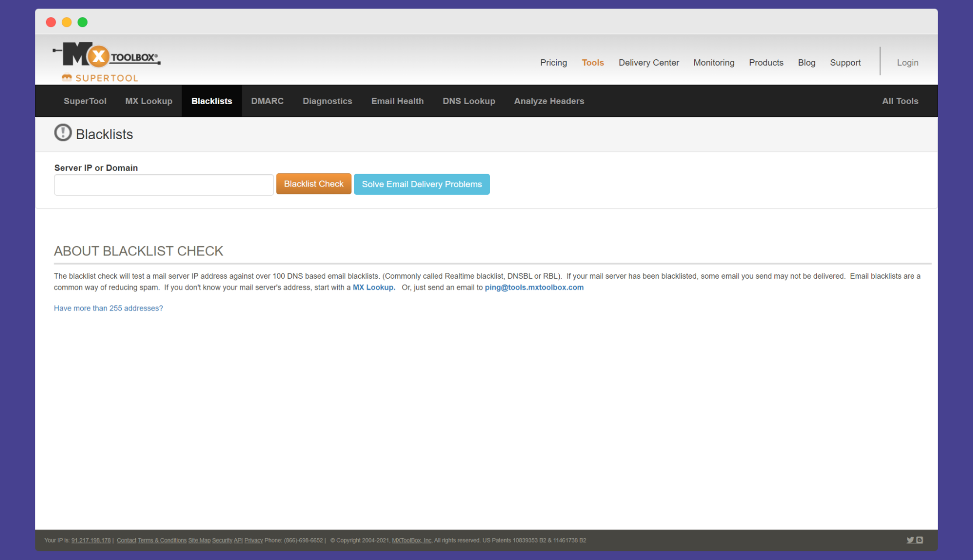
Task: Open the All Tools dropdown menu
Action: pyautogui.click(x=900, y=100)
